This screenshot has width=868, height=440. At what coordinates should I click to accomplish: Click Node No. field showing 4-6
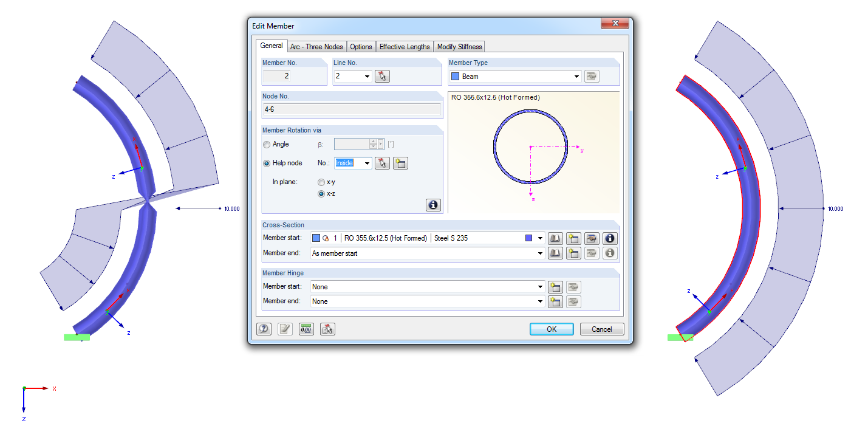[x=352, y=109]
